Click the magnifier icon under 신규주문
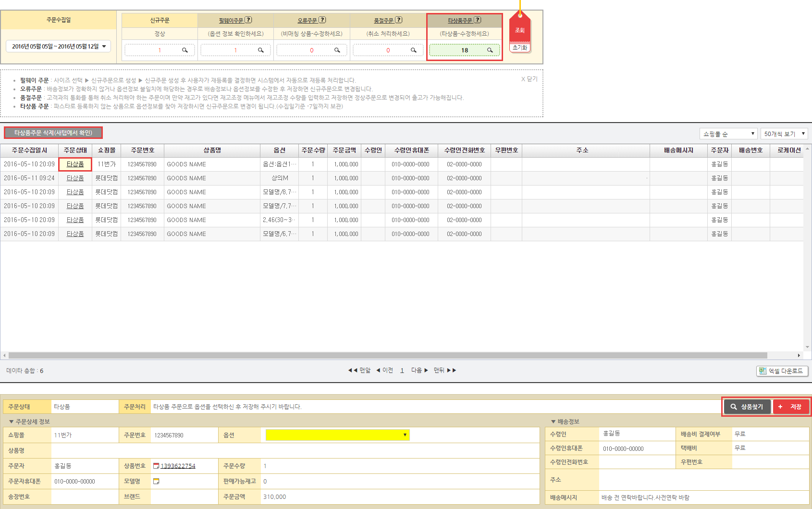This screenshot has height=509, width=812. 185,50
